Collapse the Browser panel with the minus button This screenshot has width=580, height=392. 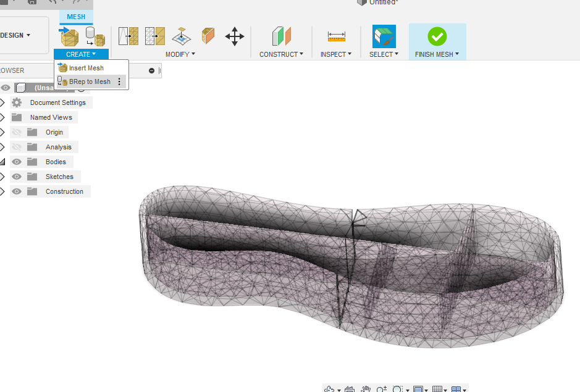pos(152,70)
